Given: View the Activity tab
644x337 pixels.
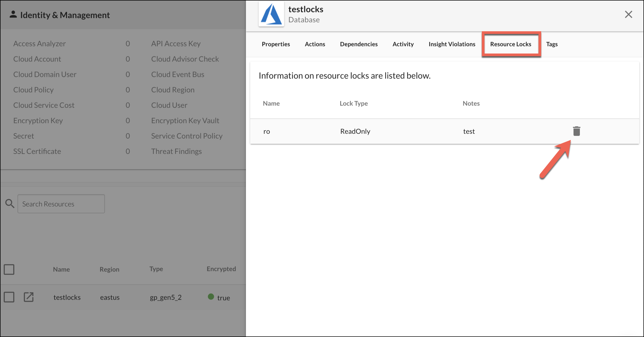Looking at the screenshot, I should click(x=403, y=44).
